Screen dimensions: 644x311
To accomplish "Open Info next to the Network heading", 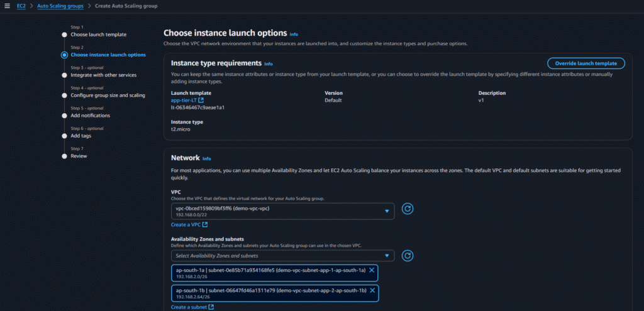I will pos(206,159).
